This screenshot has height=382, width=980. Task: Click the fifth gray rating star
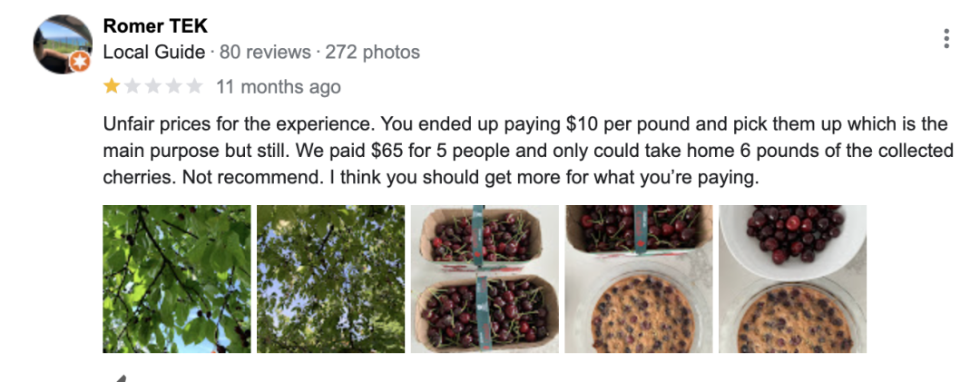[x=195, y=87]
